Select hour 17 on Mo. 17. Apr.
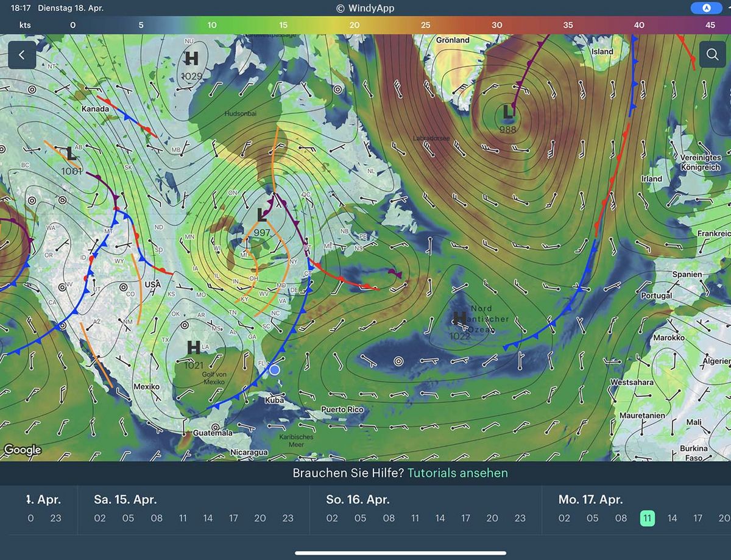 [697, 519]
